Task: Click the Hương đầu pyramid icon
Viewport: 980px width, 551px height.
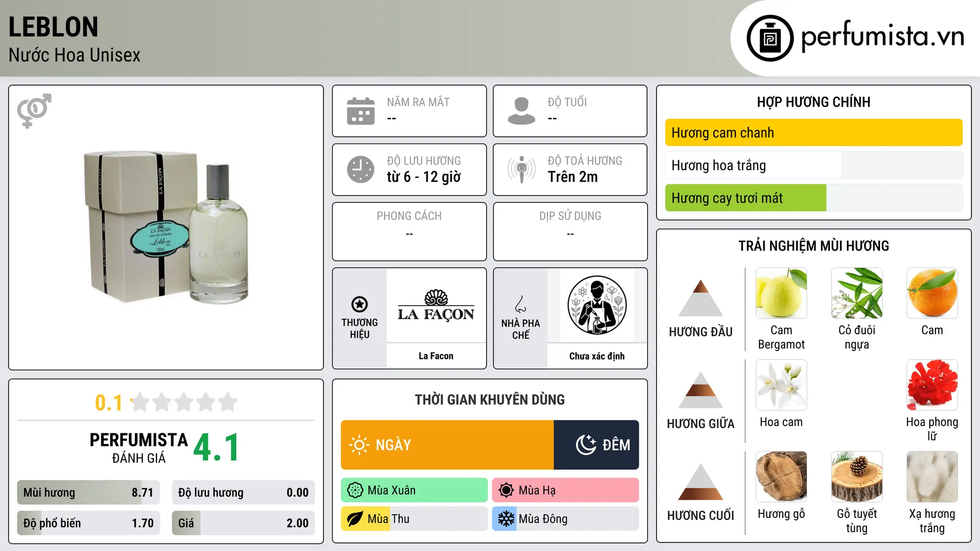Action: pos(701,298)
